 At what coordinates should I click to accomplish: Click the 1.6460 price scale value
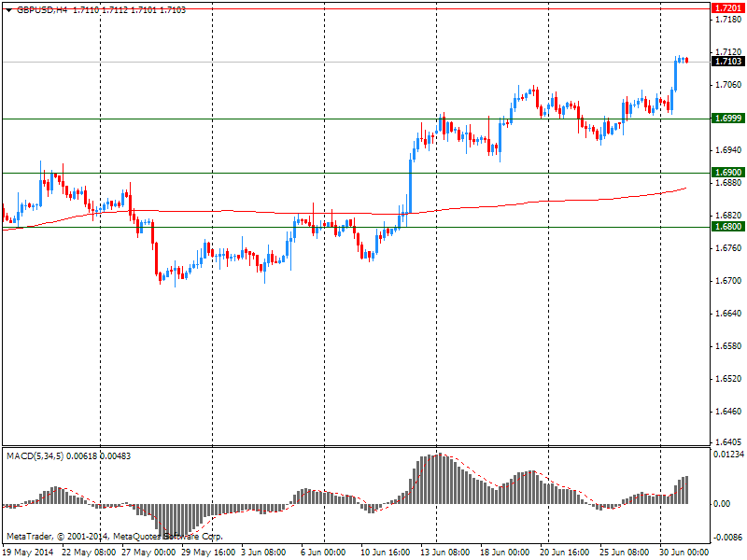click(729, 412)
